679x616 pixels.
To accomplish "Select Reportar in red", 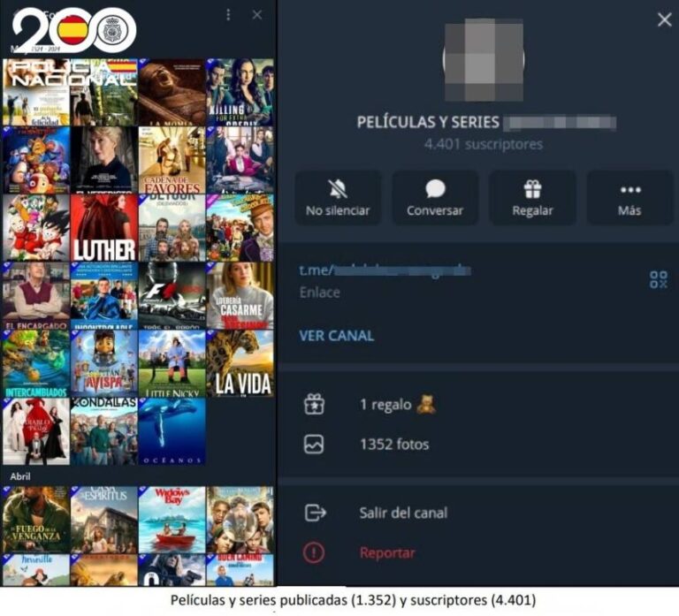I will pyautogui.click(x=387, y=552).
